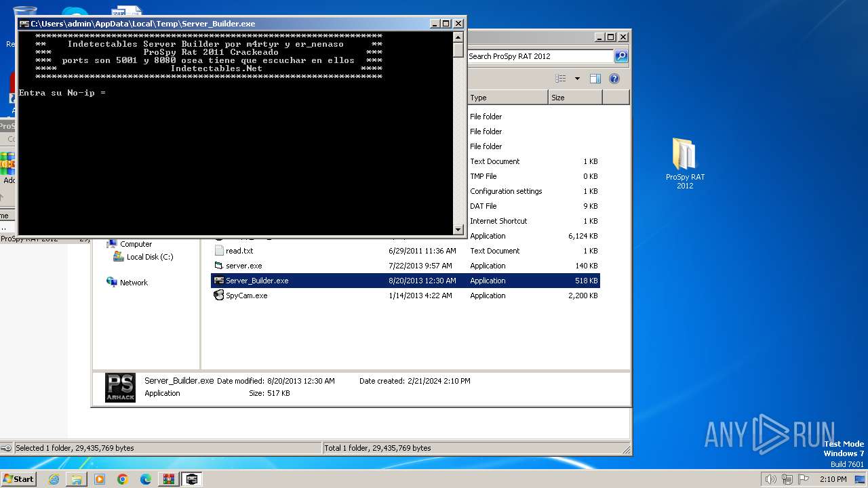The height and width of the screenshot is (488, 868).
Task: Open the ProSpy RAT 2012 desktop folder
Action: [684, 163]
